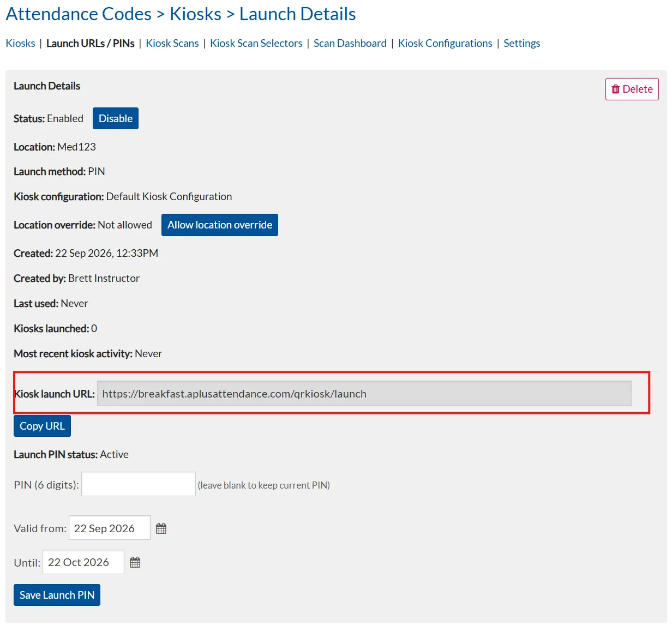Image resolution: width=672 pixels, height=632 pixels.
Task: Click 'Last used: Never' text
Action: [x=51, y=303]
